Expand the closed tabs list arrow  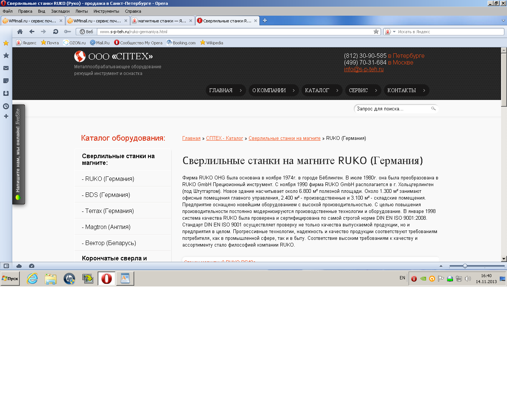(503, 21)
